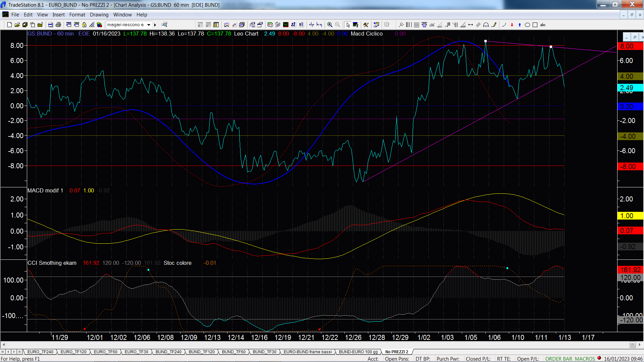This screenshot has height=362, width=644.
Task: Click the hammer tools icon
Action: (366, 25)
